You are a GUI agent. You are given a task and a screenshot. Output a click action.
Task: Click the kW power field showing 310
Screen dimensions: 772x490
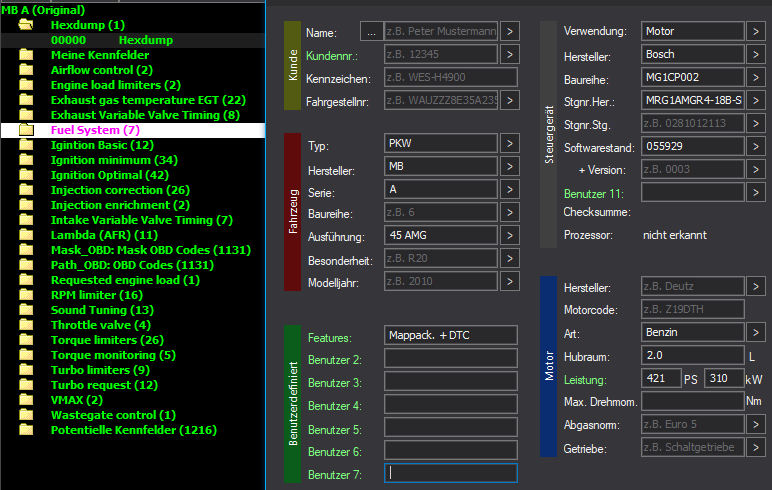[x=724, y=378]
